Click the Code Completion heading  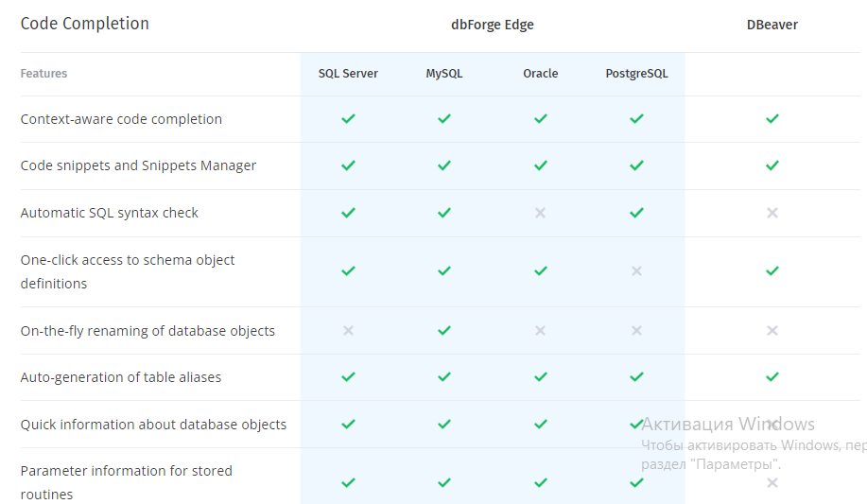[84, 24]
